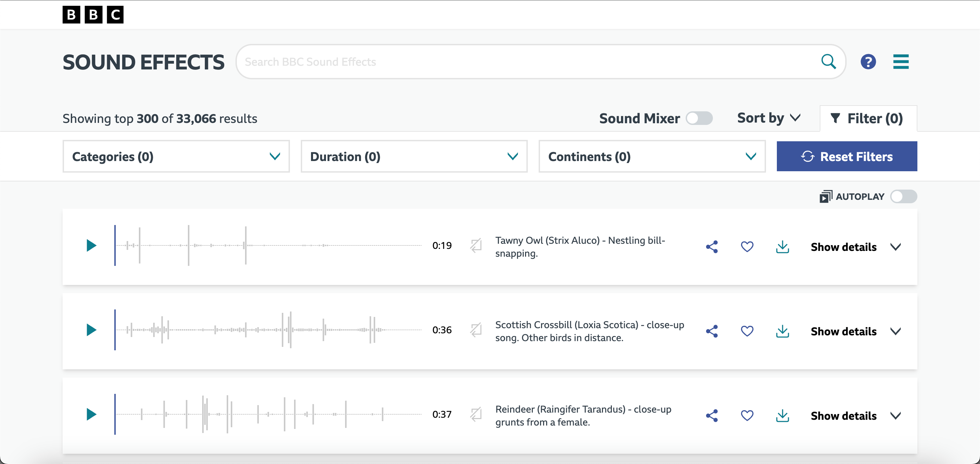Open the help question mark icon
The image size is (980, 464).
tap(868, 62)
